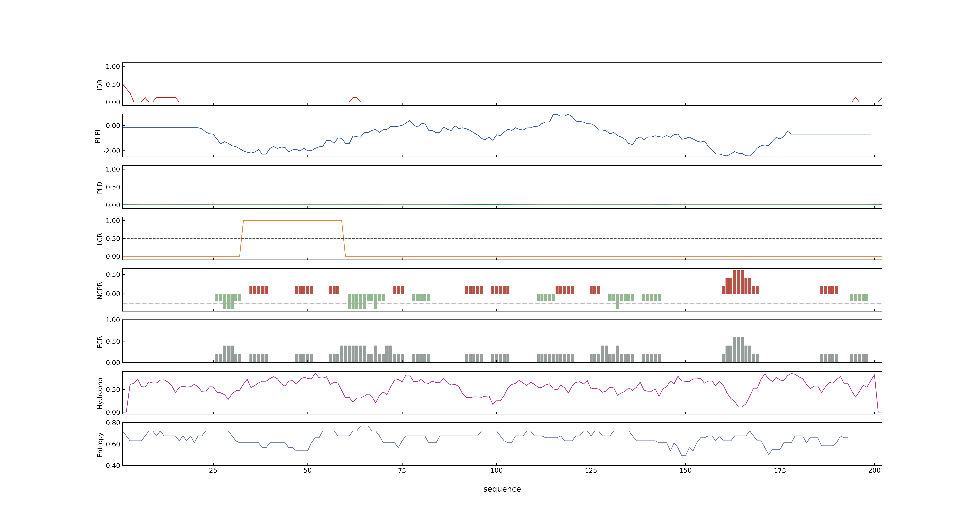Click the tallest red NCPR bar cluster

740,282
